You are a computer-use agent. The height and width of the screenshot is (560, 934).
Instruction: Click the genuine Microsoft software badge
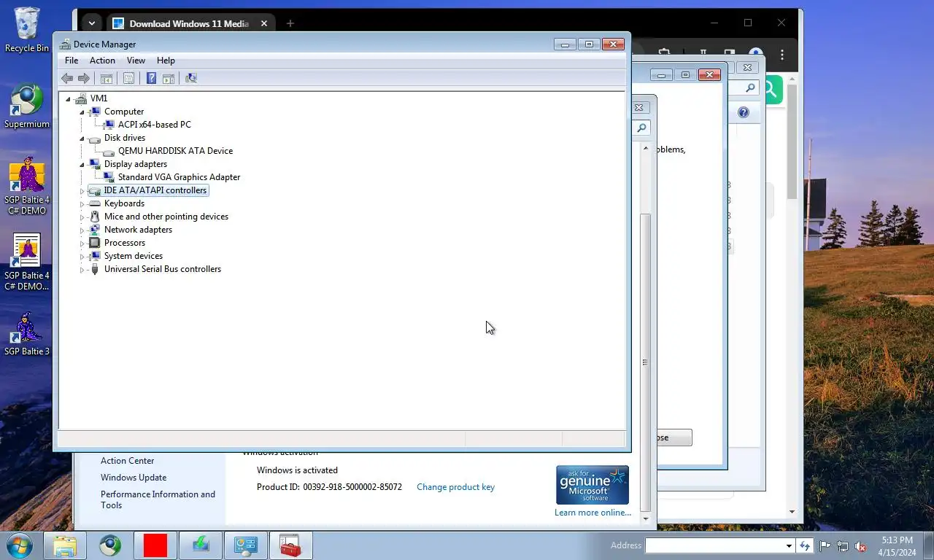(x=592, y=485)
